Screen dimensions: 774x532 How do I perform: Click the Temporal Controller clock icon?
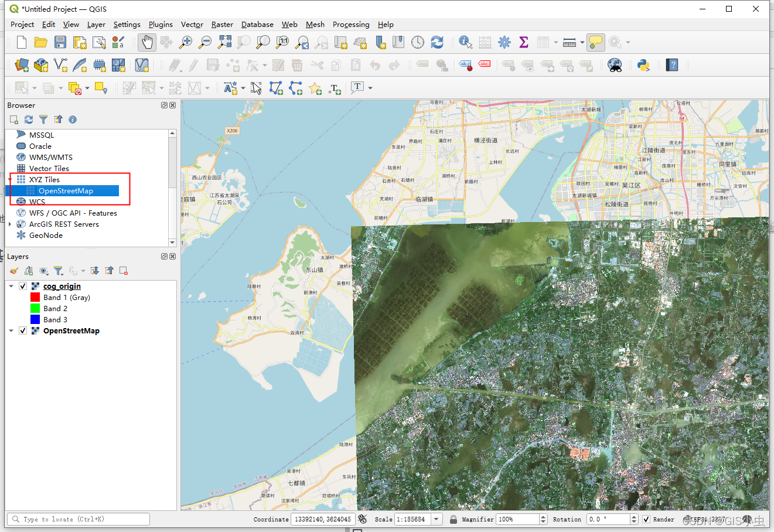(x=418, y=42)
